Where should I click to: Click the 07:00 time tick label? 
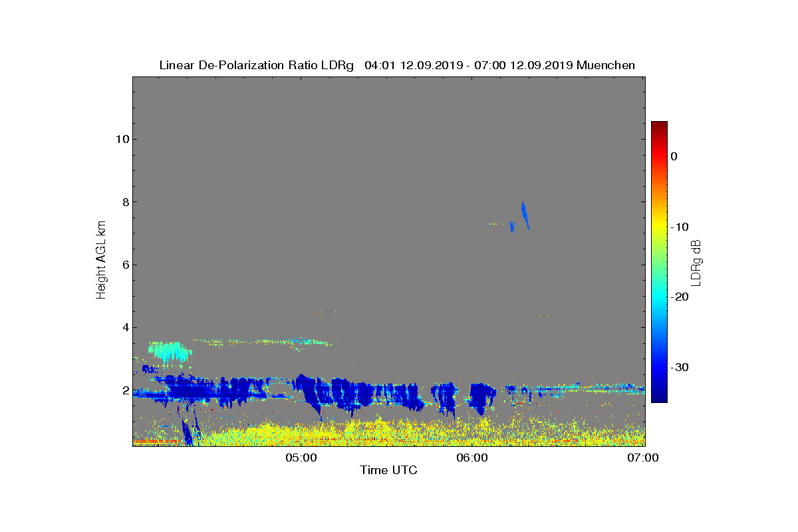point(644,458)
